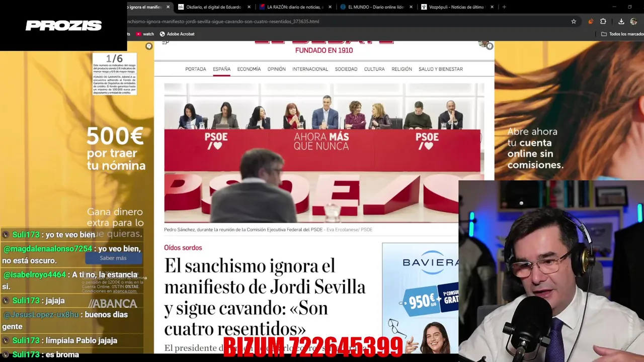Open the YouTube watch bookmark
This screenshot has width=644, height=362.
[145, 34]
